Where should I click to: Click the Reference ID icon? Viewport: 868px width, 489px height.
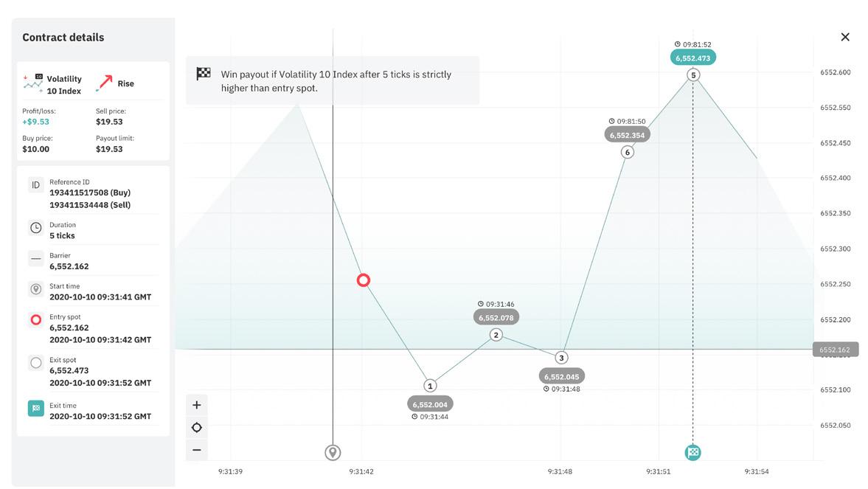[x=35, y=186]
